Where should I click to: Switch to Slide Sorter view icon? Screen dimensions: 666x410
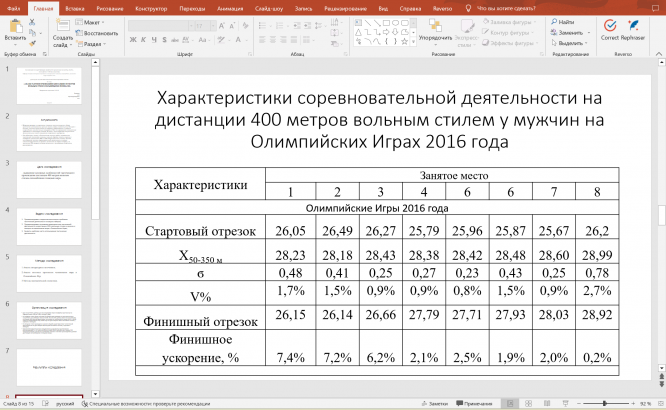528,404
